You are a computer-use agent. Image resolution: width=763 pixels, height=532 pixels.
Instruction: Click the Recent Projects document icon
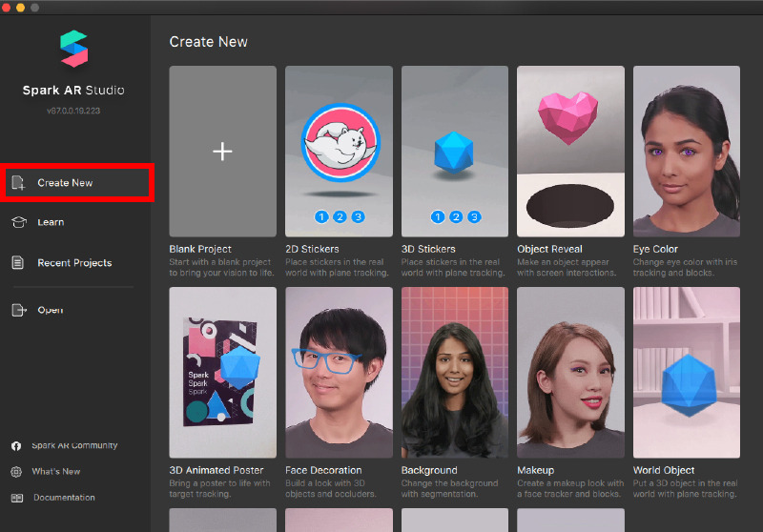pyautogui.click(x=17, y=262)
